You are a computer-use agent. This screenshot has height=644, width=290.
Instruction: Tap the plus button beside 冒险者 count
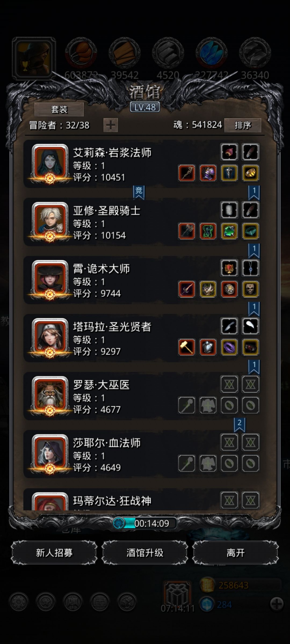tap(111, 125)
